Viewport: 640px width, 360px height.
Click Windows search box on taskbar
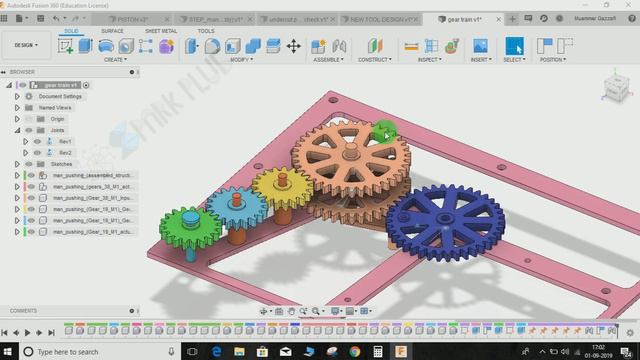click(100, 351)
